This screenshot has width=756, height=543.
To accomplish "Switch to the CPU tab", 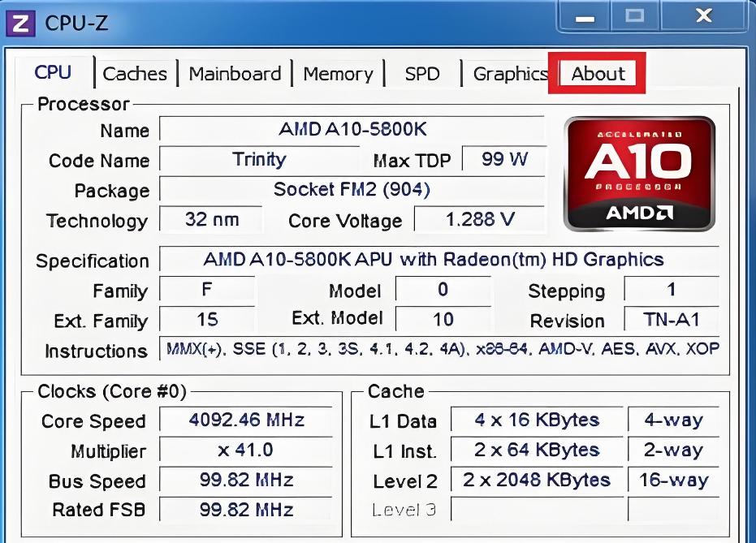I will 53,73.
